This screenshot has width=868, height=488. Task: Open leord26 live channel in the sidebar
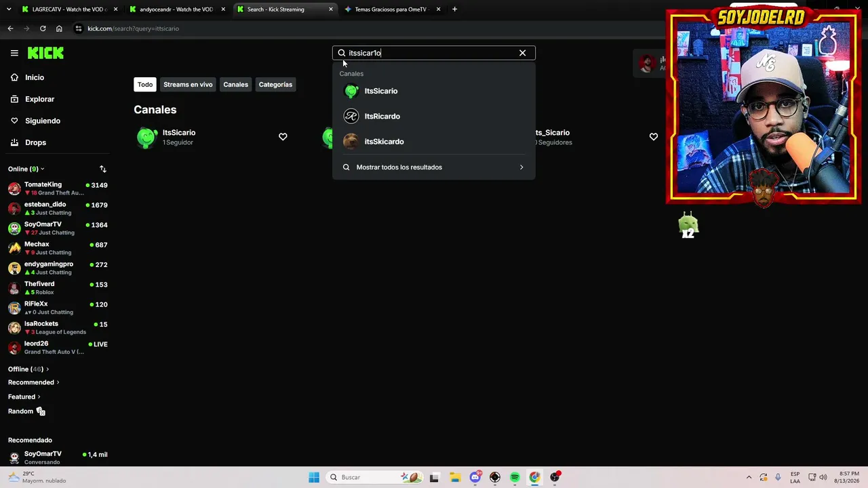[x=58, y=348]
